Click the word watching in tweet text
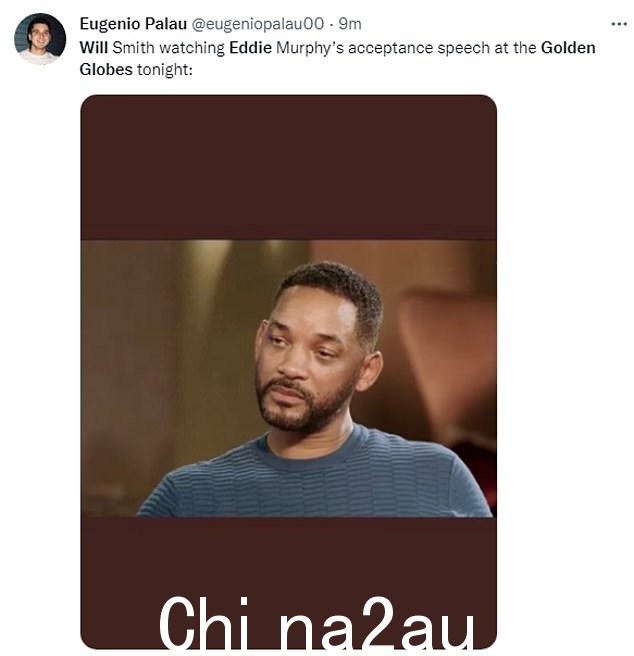The height and width of the screenshot is (656, 634). pyautogui.click(x=192, y=48)
